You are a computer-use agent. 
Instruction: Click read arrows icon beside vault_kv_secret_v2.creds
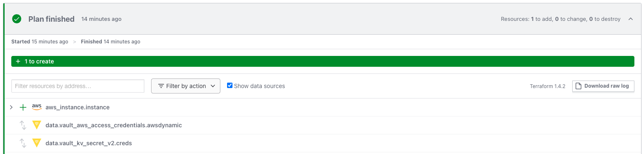tap(23, 143)
